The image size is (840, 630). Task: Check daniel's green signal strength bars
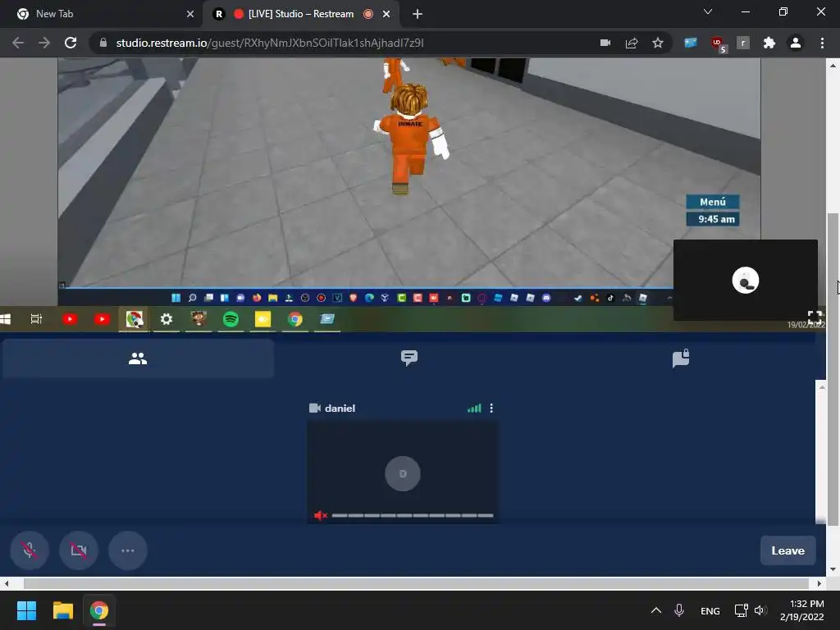click(474, 409)
